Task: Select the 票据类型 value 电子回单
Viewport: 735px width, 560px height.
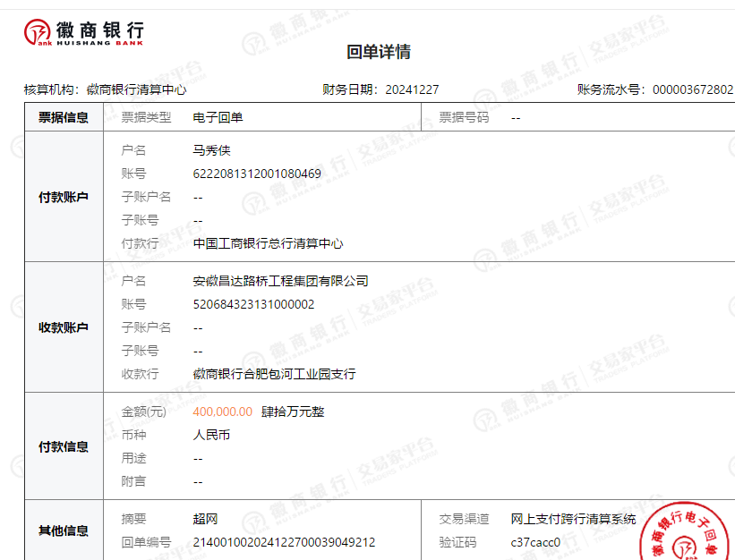Action: 218,117
